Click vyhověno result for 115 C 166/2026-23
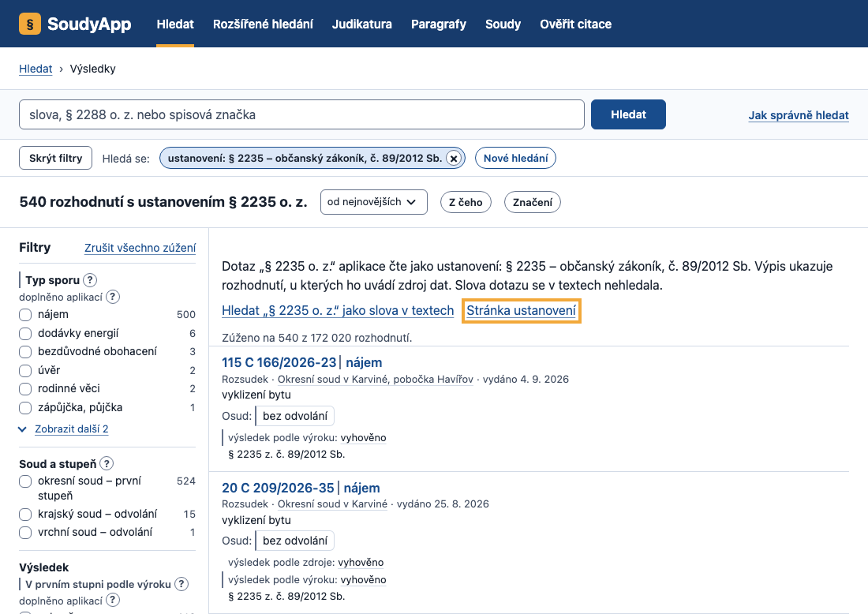 pos(363,438)
